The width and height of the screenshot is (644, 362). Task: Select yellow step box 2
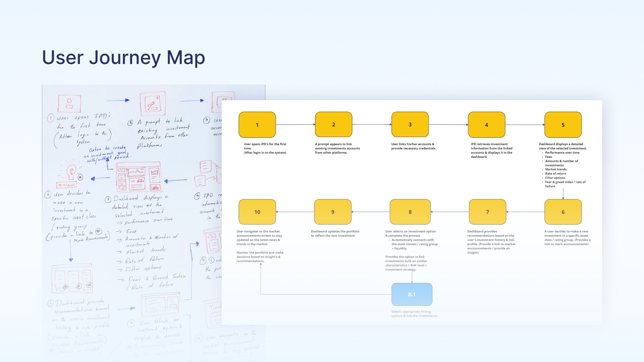pos(333,124)
